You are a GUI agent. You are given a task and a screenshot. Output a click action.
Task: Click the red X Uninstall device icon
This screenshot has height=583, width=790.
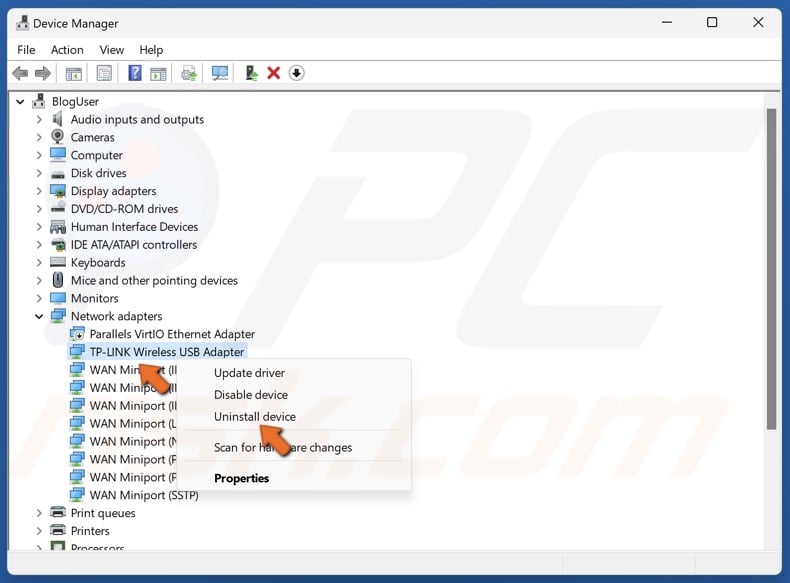pyautogui.click(x=274, y=73)
